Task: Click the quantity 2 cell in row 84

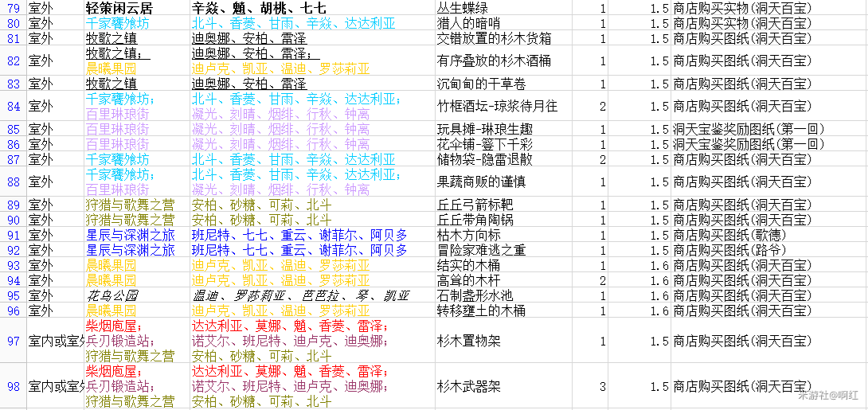Action: click(x=590, y=106)
